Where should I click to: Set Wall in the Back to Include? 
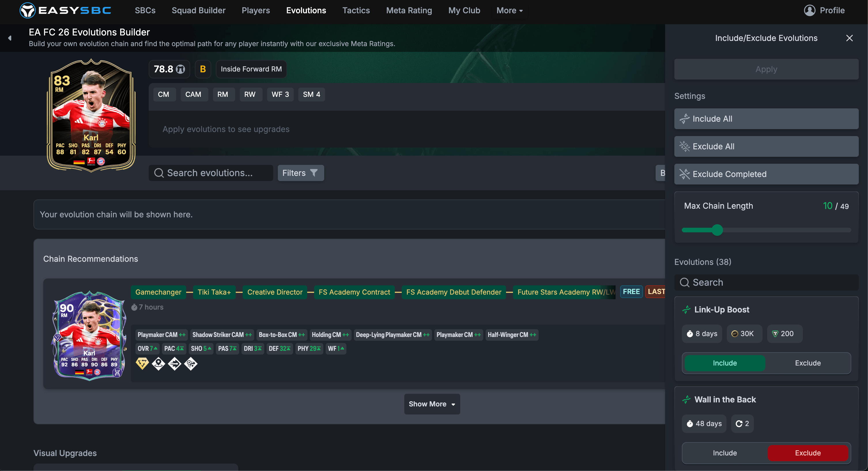[725, 453]
